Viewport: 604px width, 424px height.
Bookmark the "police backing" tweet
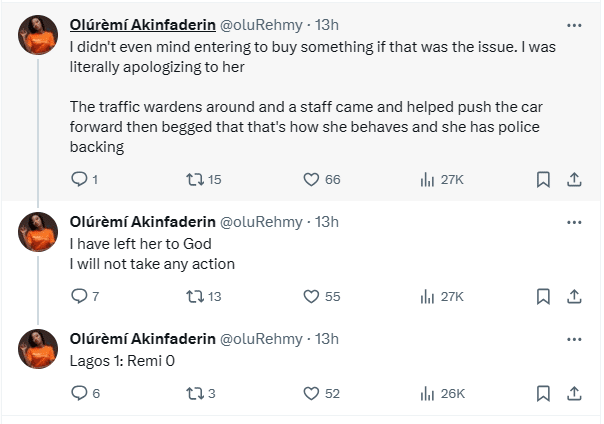click(543, 180)
